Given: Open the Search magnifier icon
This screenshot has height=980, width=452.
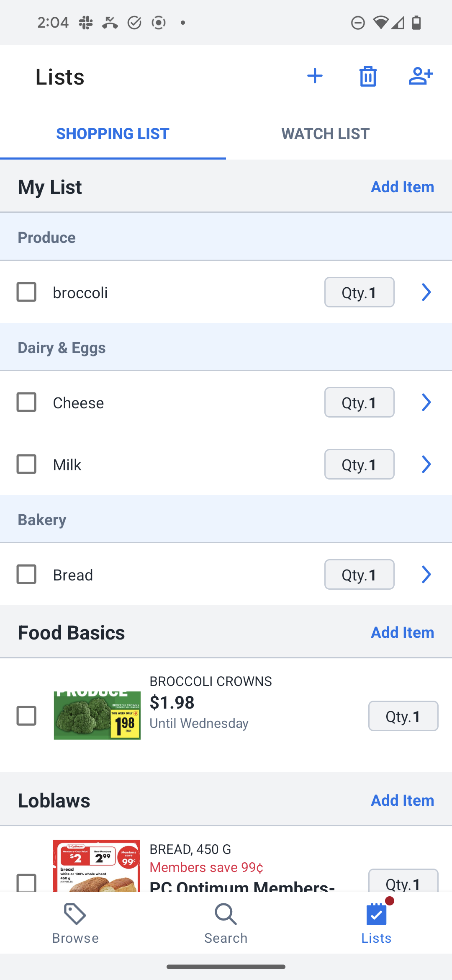Looking at the screenshot, I should [x=226, y=914].
